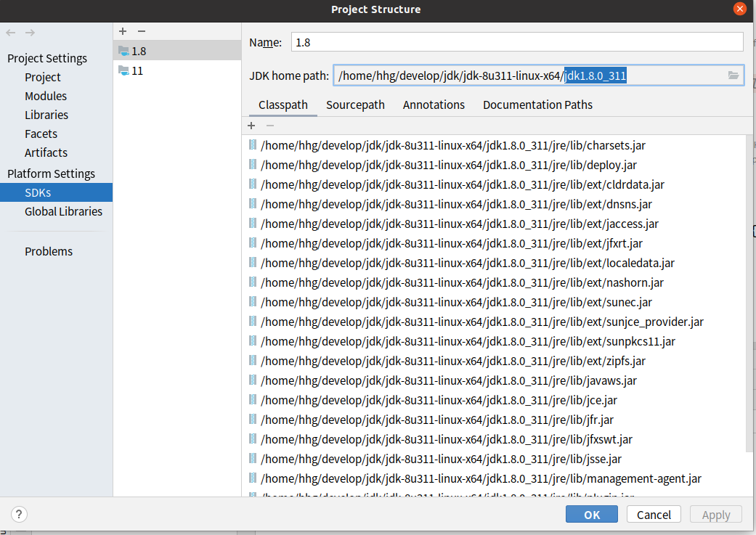Click jar icon beside jsse.jar

253,458
